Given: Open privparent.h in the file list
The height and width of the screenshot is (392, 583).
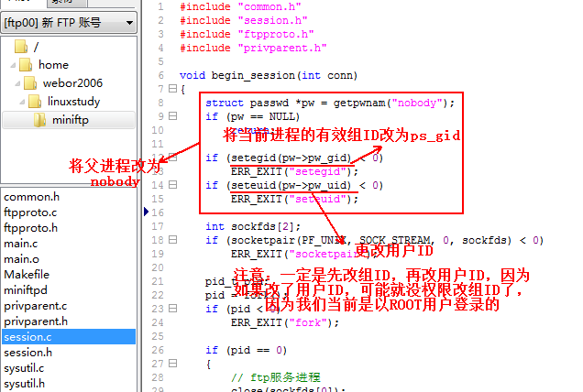Looking at the screenshot, I should tap(36, 321).
